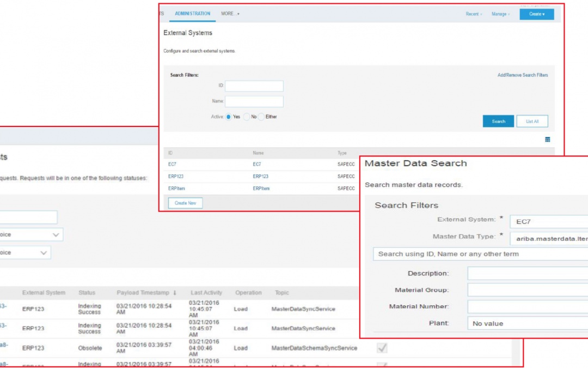588x368 pixels.
Task: Focus the Material Number field
Action: pyautogui.click(x=528, y=306)
